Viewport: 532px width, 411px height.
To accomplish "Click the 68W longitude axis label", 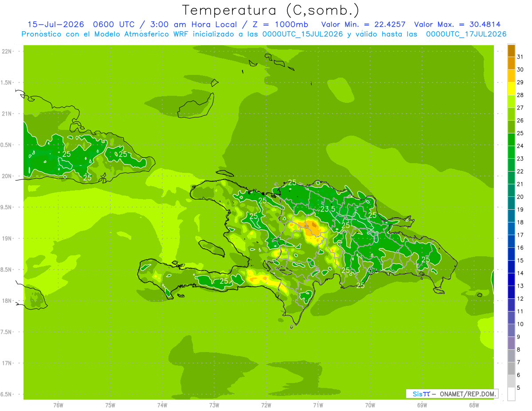I will click(x=473, y=405).
